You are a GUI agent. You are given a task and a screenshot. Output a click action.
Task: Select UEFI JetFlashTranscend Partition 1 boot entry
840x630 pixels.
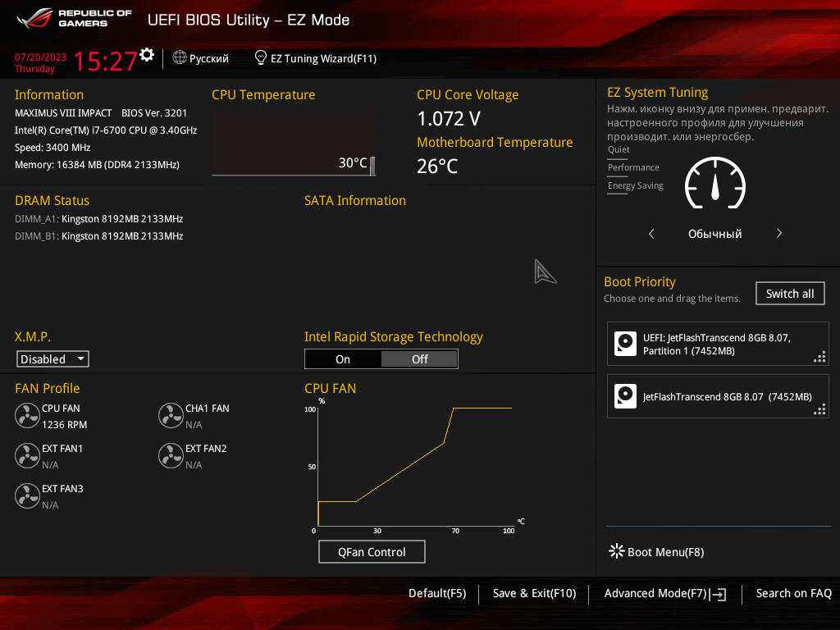click(x=718, y=344)
